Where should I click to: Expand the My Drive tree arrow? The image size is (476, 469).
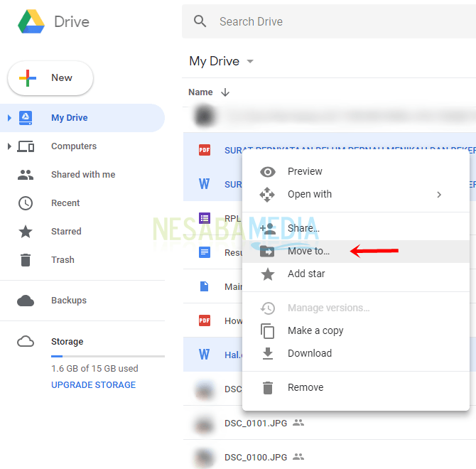pyautogui.click(x=9, y=118)
